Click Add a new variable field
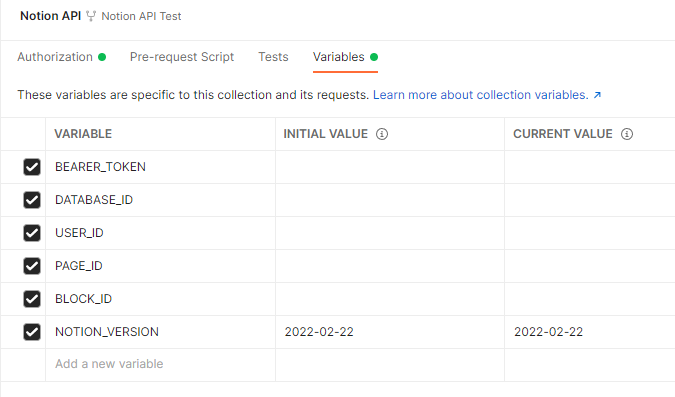 pyautogui.click(x=160, y=364)
